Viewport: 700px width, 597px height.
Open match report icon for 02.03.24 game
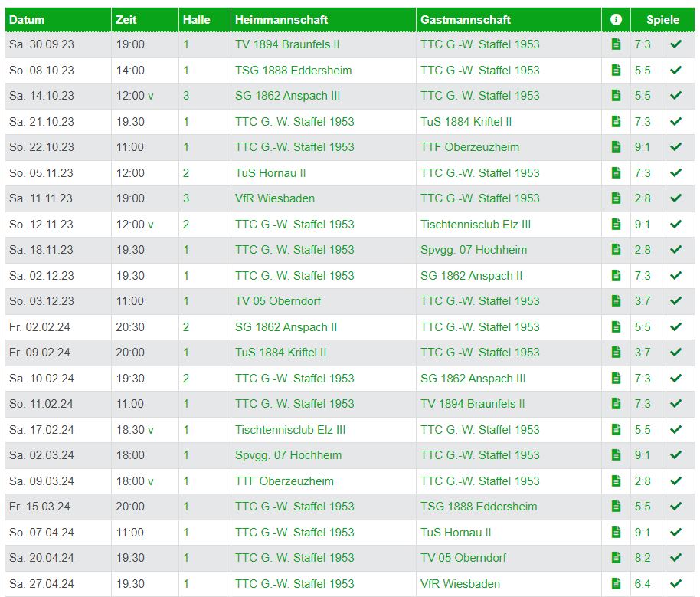[616, 455]
